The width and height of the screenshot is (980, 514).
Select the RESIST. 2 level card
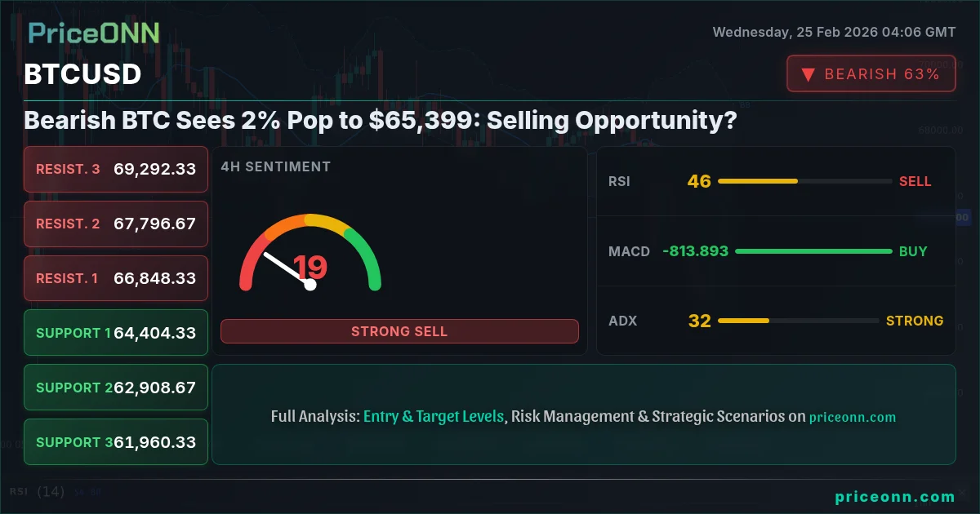(116, 224)
